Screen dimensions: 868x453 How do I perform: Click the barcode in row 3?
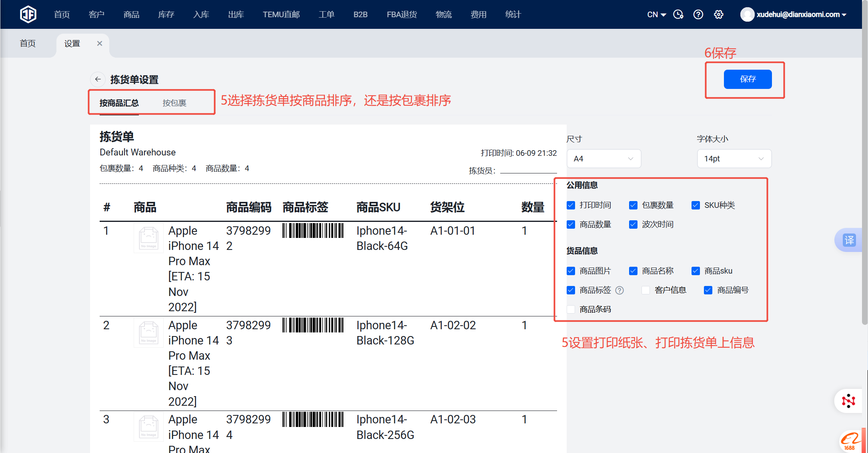[313, 419]
